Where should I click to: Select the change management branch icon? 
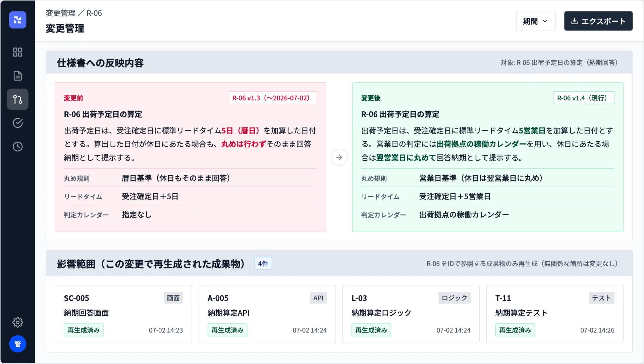point(17,99)
